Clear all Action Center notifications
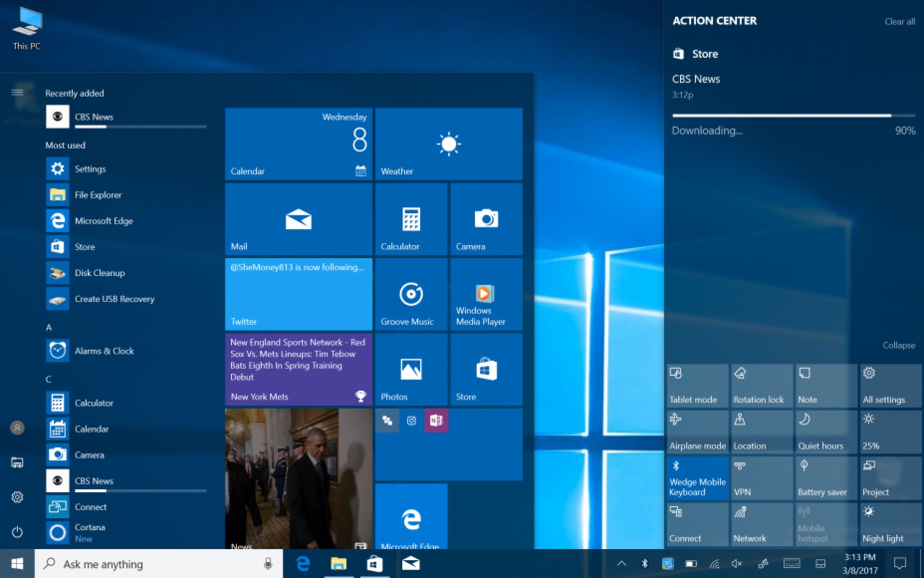 click(x=899, y=22)
